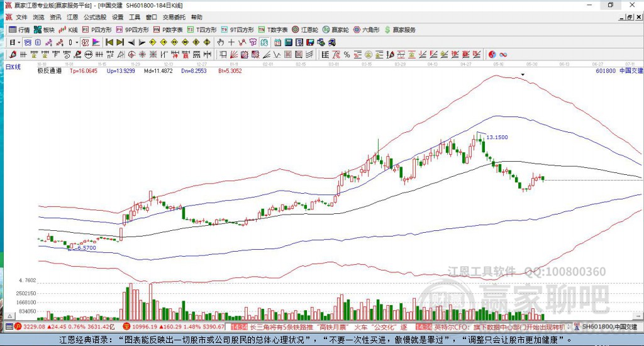Click the 13.1500 high price label
The width and height of the screenshot is (644, 346).
[497, 137]
